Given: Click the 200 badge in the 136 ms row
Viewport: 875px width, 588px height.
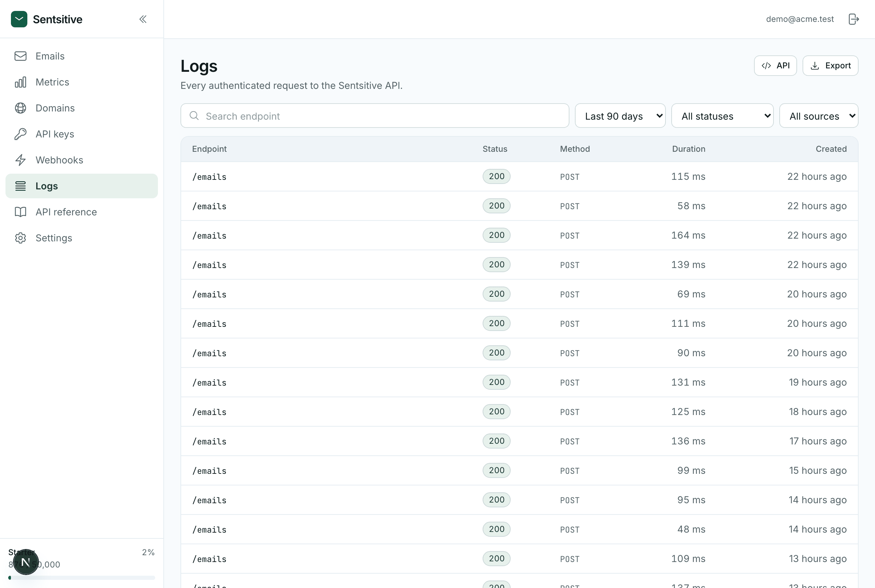Looking at the screenshot, I should tap(496, 441).
